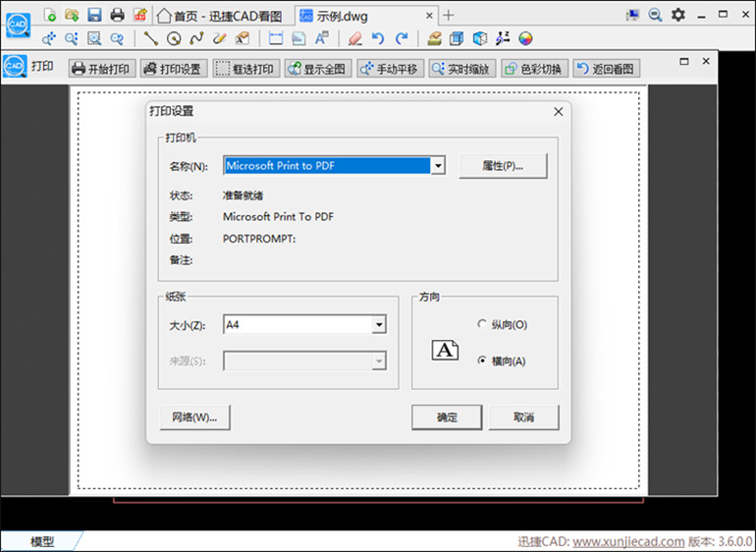Select the eraser tool icon
The image size is (756, 552).
[x=354, y=38]
